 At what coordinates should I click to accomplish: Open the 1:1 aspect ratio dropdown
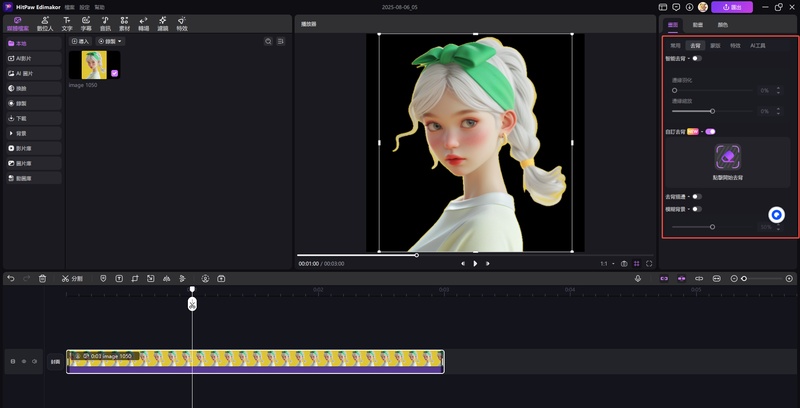pos(607,264)
